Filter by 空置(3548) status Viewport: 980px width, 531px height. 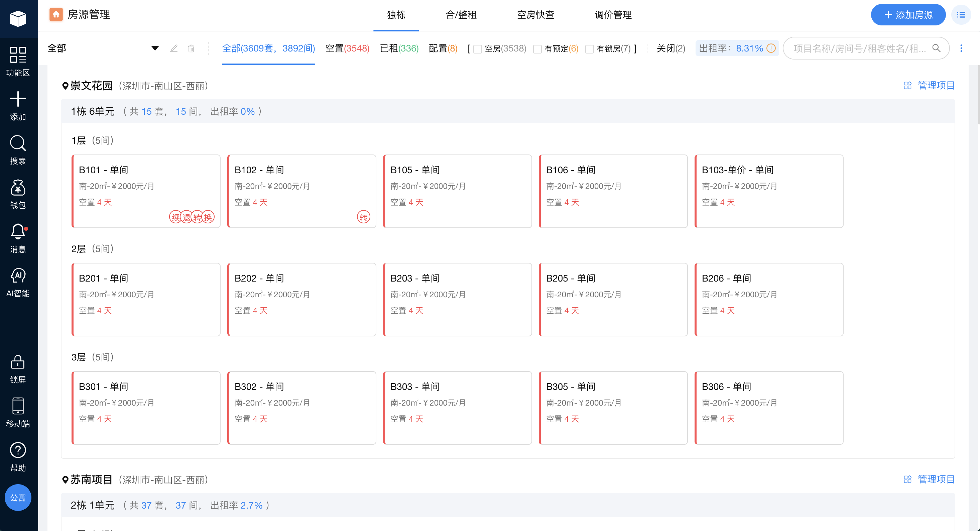347,49
